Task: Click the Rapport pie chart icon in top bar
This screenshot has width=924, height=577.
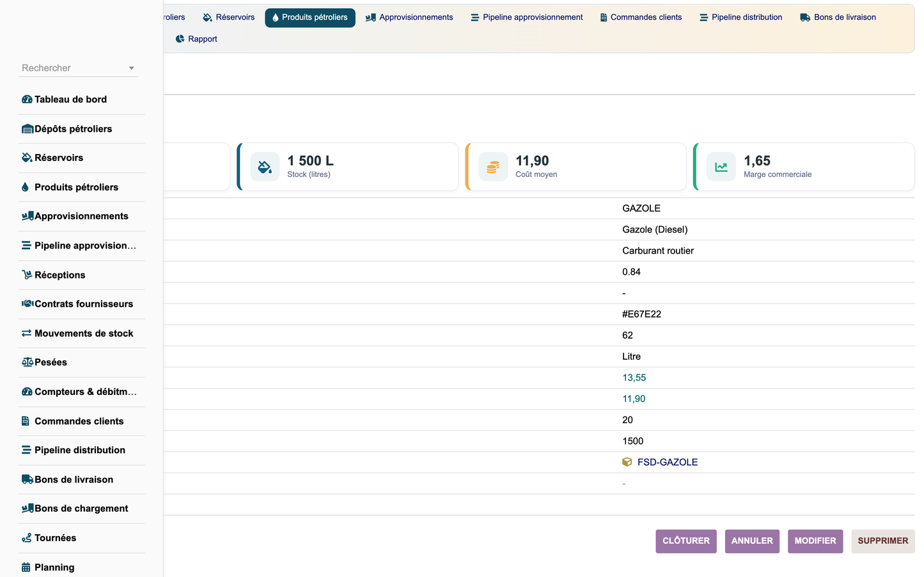Action: (x=180, y=39)
